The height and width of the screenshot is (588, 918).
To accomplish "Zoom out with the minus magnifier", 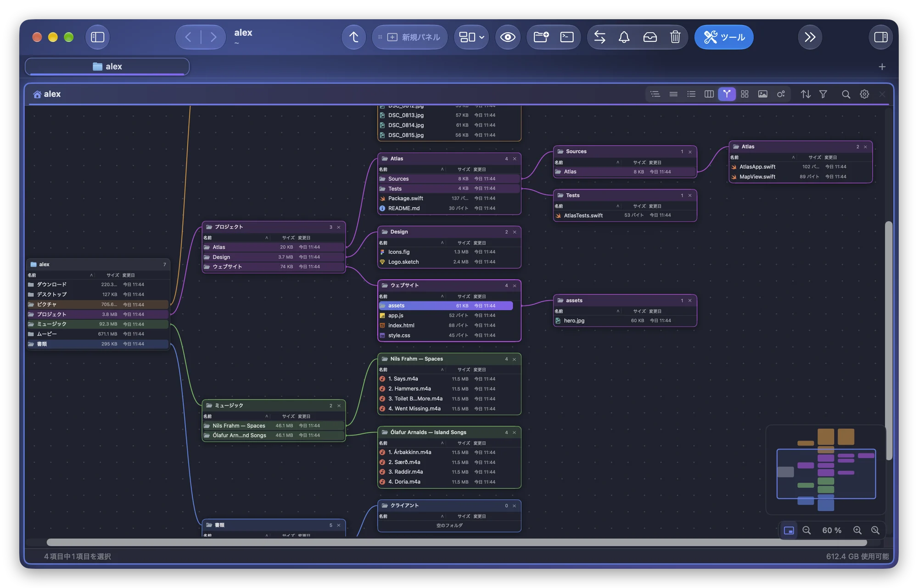I will (x=806, y=530).
